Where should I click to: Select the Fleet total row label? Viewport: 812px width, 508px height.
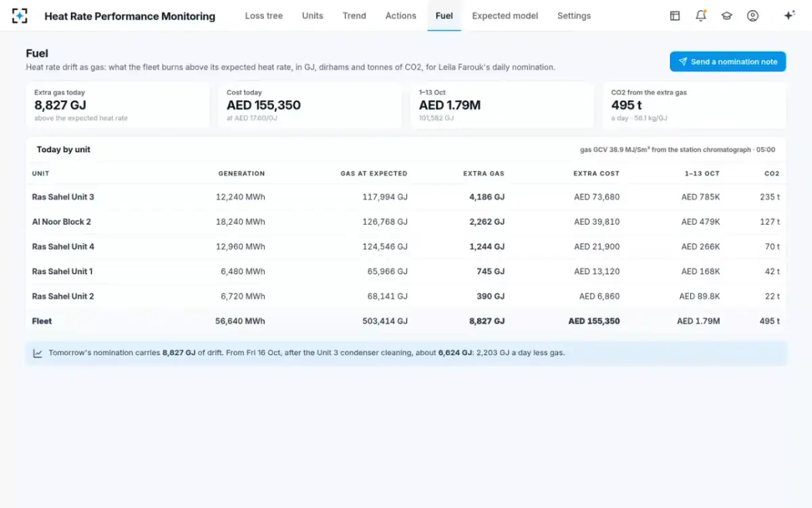(42, 321)
